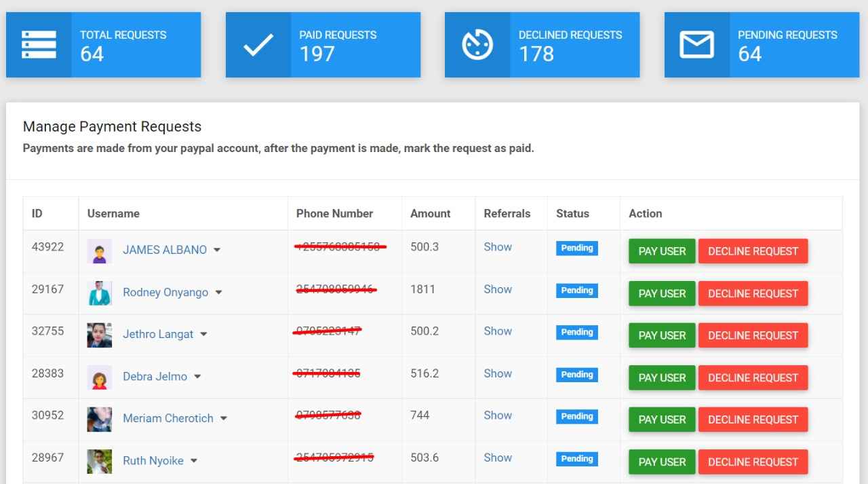868x484 pixels.
Task: Click the Declined Requests timer icon
Action: tap(477, 45)
